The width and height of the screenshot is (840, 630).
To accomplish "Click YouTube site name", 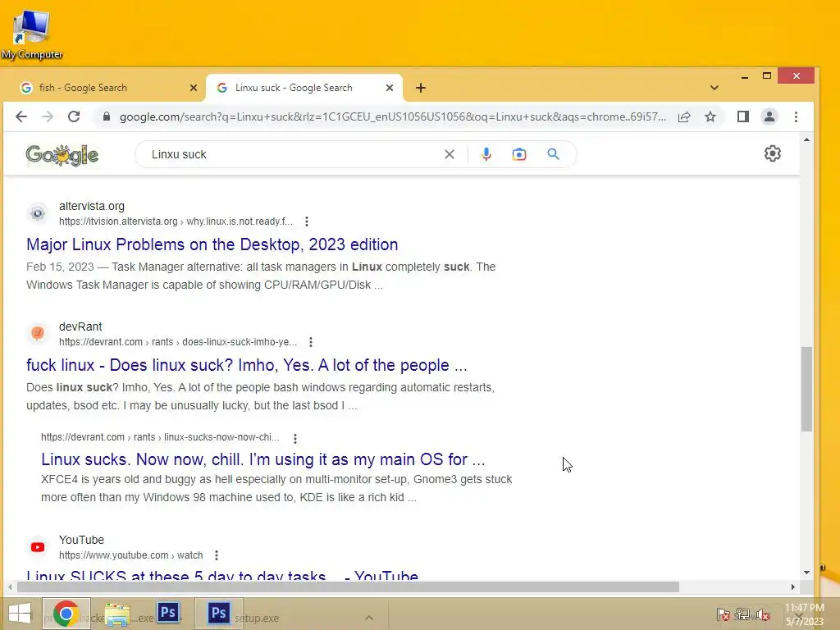I will [x=81, y=540].
